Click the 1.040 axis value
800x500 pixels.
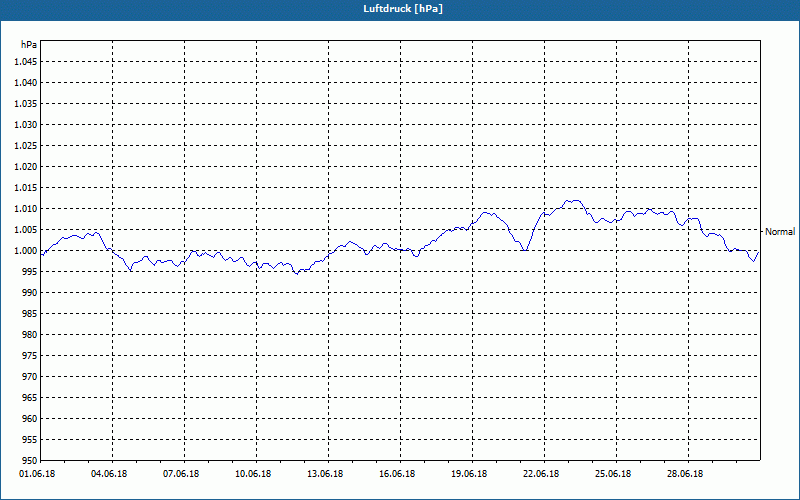click(26, 83)
